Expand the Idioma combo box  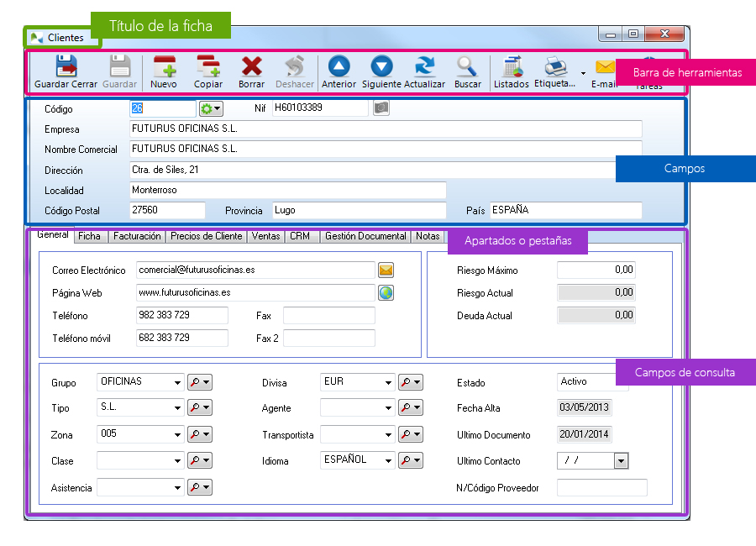tap(386, 460)
